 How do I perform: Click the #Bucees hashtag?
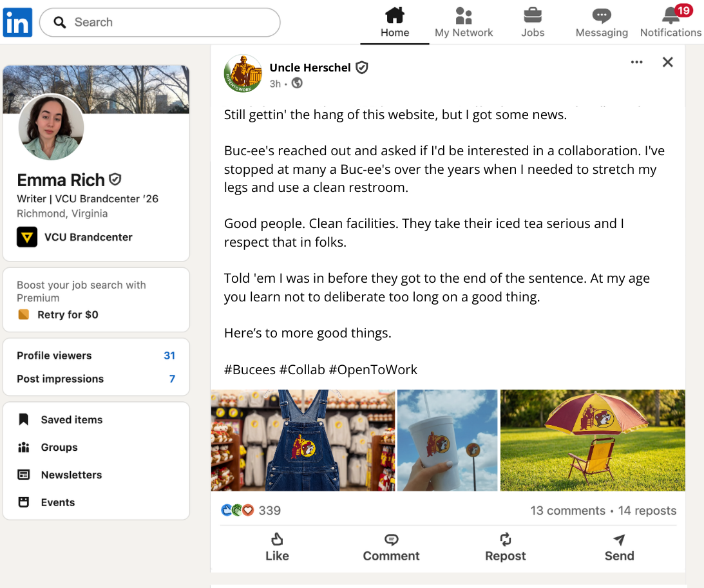250,370
